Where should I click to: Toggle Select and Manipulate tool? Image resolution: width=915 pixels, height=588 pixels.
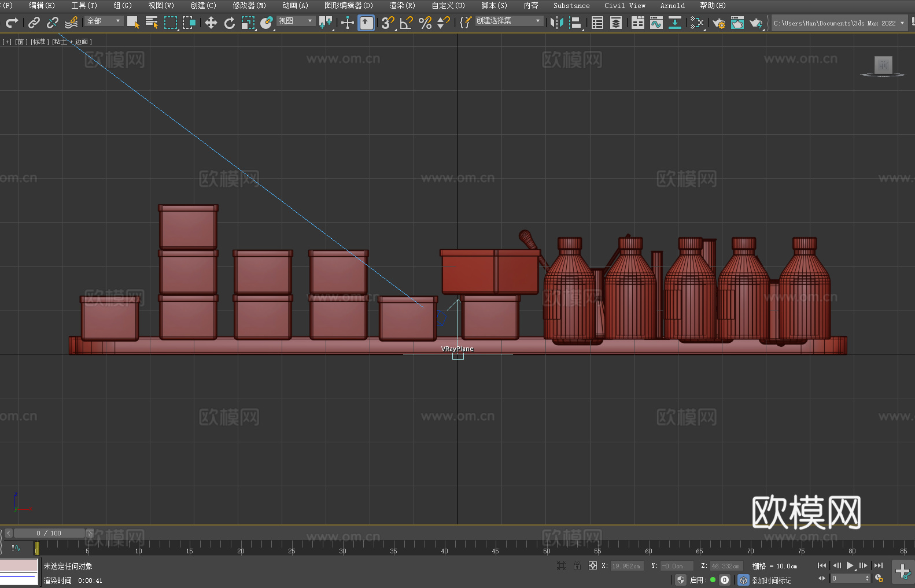[348, 23]
